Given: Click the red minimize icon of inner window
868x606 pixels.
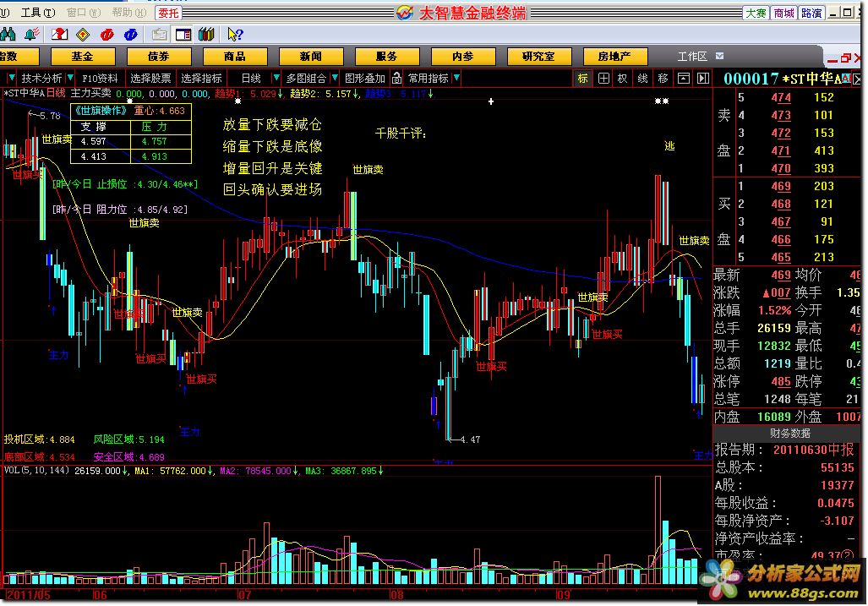Looking at the screenshot, I should 832,58.
